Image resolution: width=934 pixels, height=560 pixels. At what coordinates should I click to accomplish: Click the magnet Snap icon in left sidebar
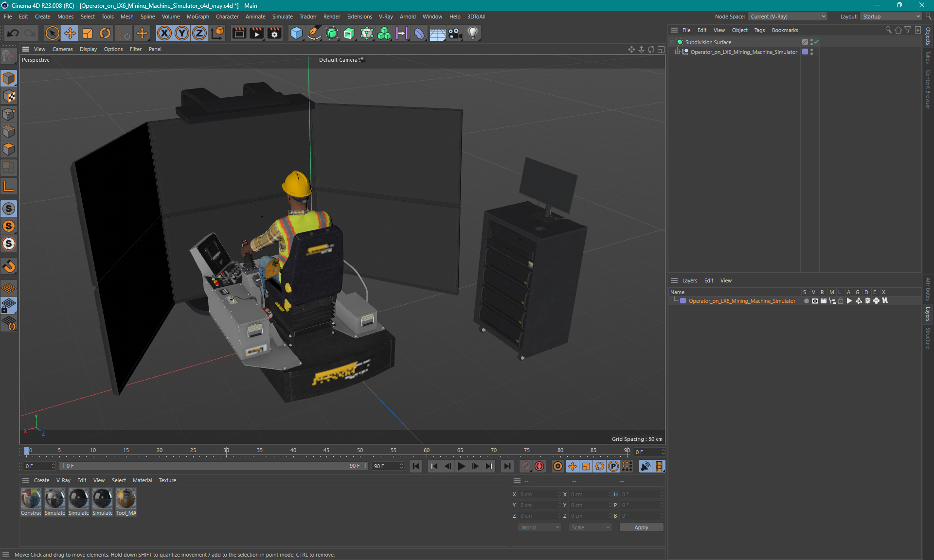click(x=9, y=266)
